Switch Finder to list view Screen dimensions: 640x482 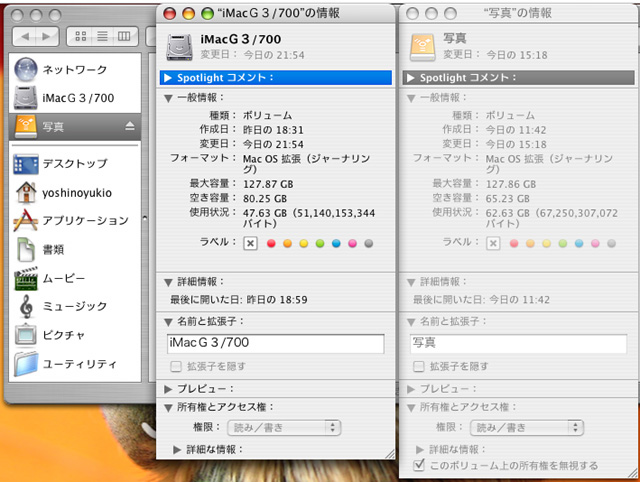pyautogui.click(x=102, y=36)
